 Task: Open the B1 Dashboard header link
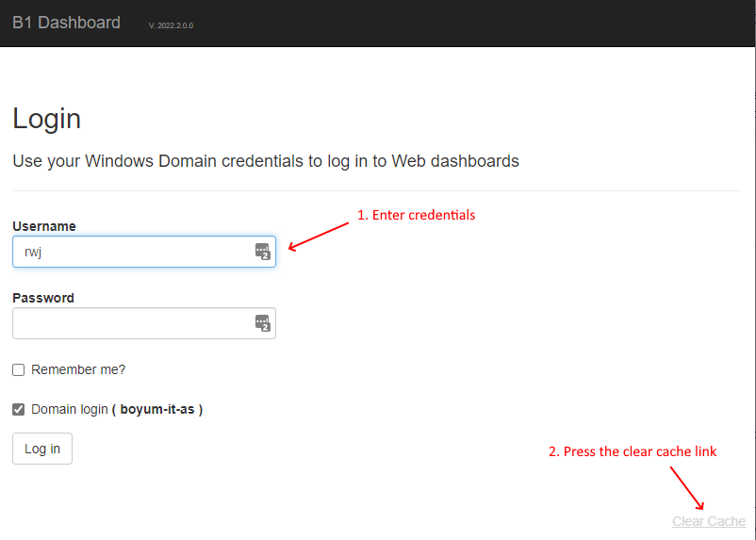coord(67,23)
